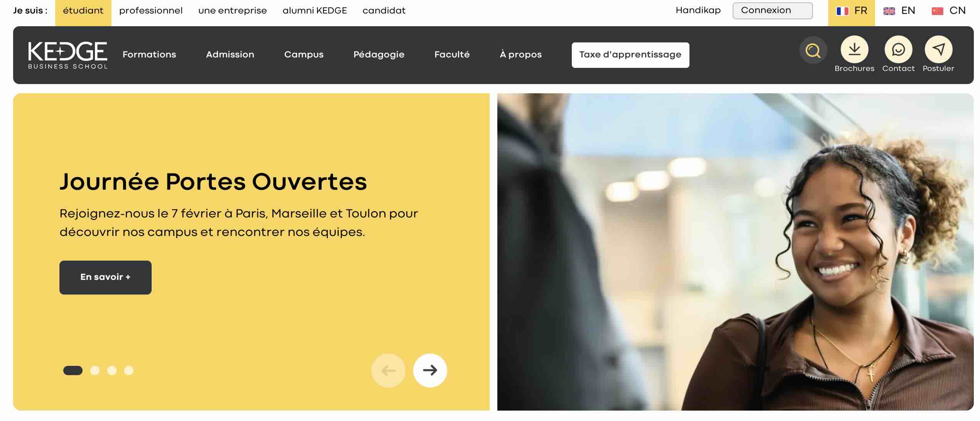980x421 pixels.
Task: Select the French FR language flag
Action: tap(851, 11)
